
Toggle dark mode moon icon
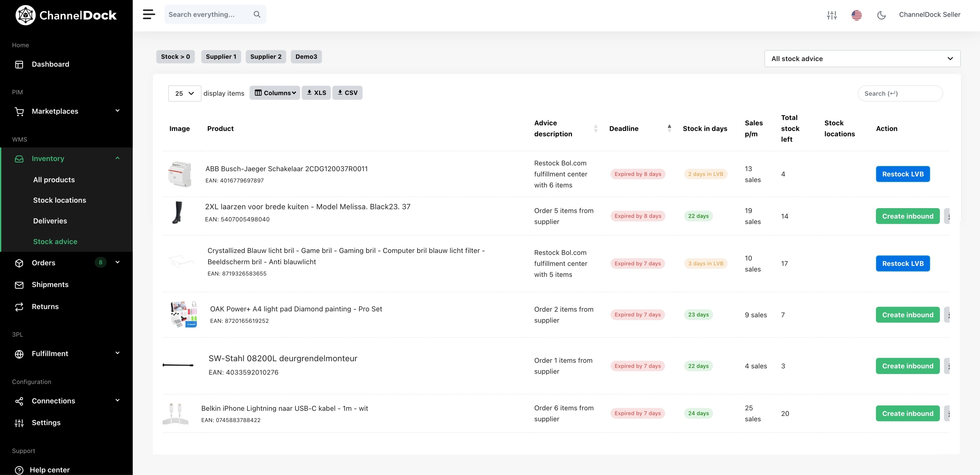(x=881, y=15)
